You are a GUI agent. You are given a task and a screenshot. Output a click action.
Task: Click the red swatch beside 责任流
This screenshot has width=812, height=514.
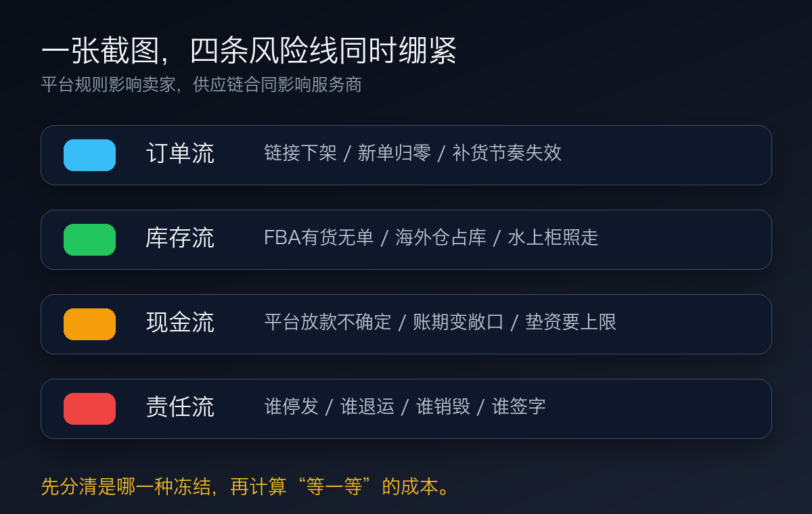[x=89, y=408]
